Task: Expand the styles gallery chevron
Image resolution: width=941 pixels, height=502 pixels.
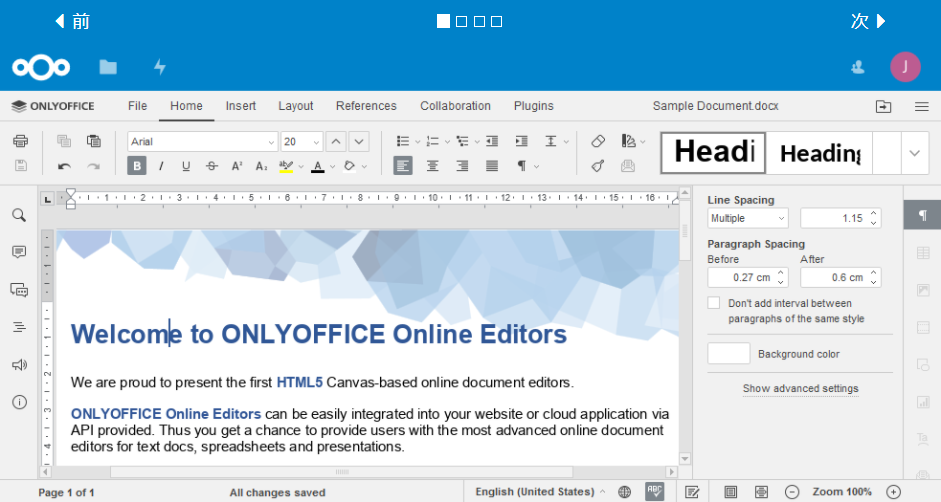Action: tap(915, 153)
